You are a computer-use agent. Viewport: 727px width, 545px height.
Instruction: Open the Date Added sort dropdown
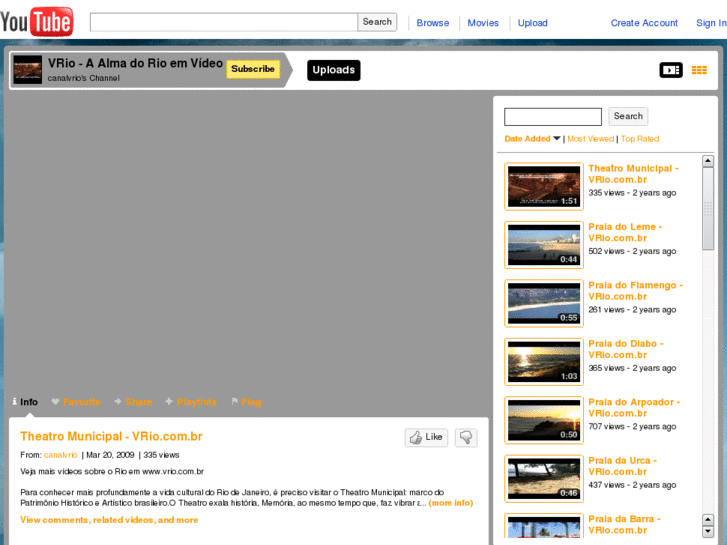532,139
